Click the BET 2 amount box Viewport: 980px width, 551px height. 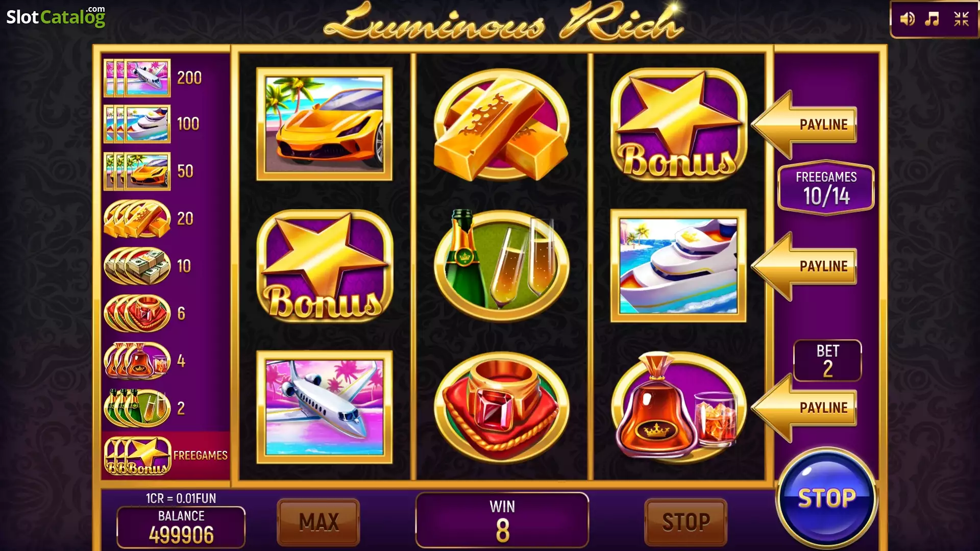coord(827,361)
